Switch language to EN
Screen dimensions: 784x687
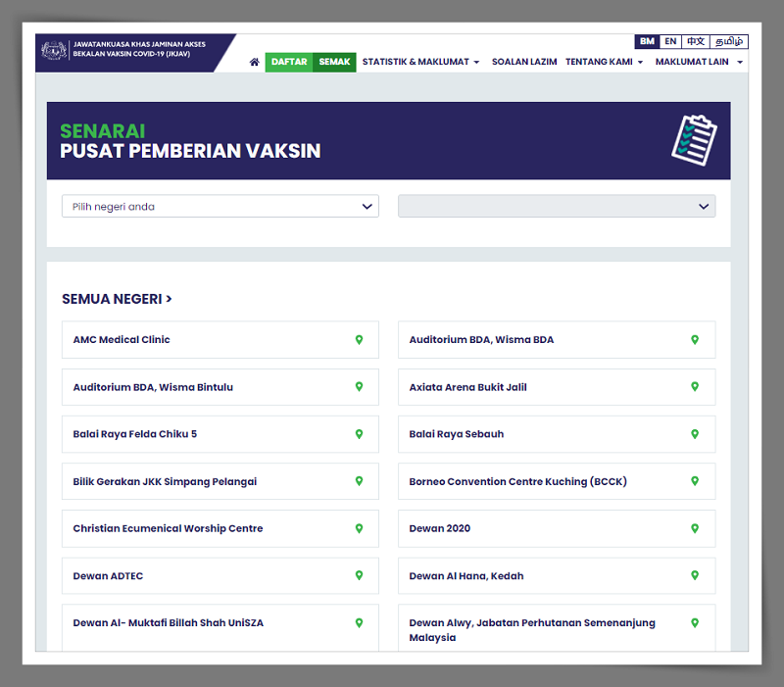(x=670, y=42)
